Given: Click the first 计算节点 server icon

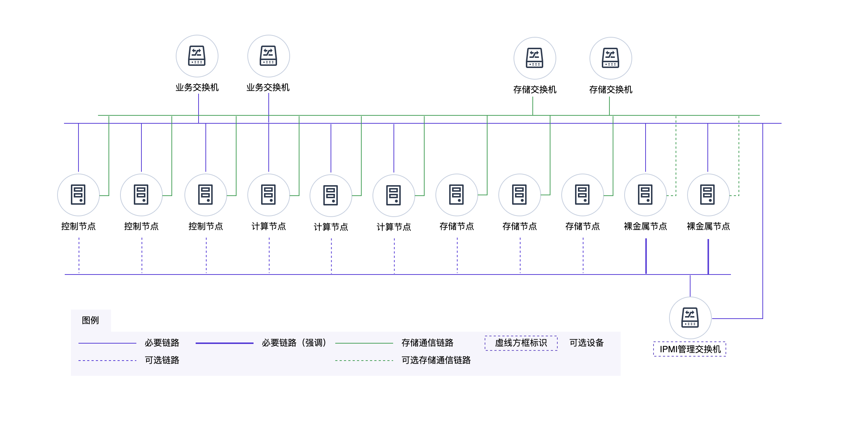Looking at the screenshot, I should pos(268,195).
